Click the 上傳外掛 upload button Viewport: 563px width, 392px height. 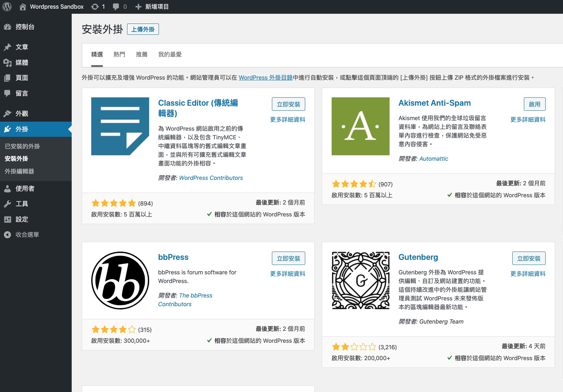click(x=143, y=29)
